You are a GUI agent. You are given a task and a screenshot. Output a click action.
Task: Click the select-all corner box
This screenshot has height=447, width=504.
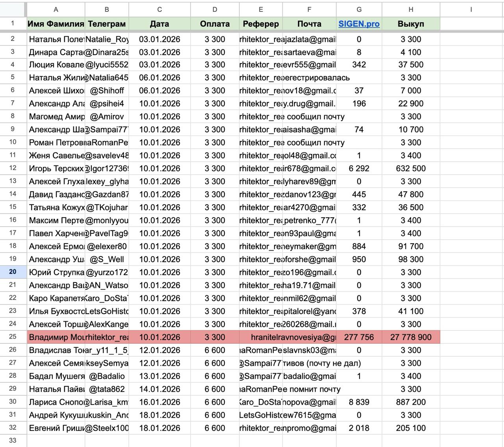click(13, 9)
